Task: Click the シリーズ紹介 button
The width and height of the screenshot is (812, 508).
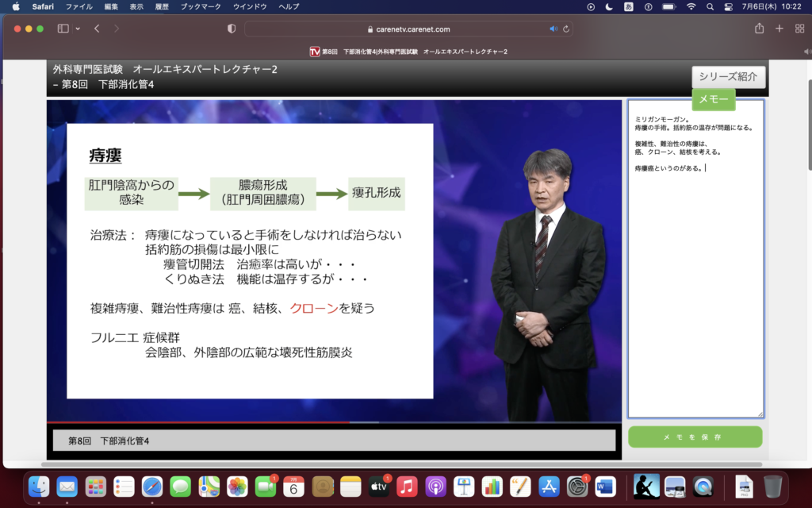Action: tap(728, 77)
